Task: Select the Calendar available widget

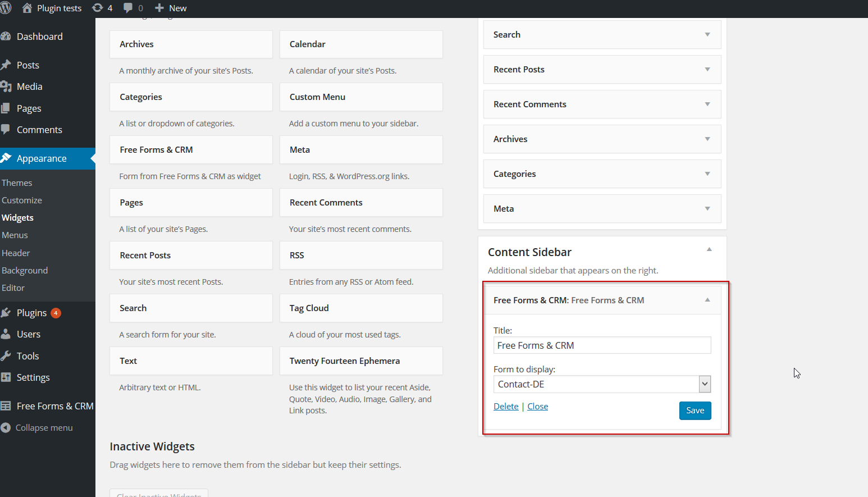Action: [361, 44]
